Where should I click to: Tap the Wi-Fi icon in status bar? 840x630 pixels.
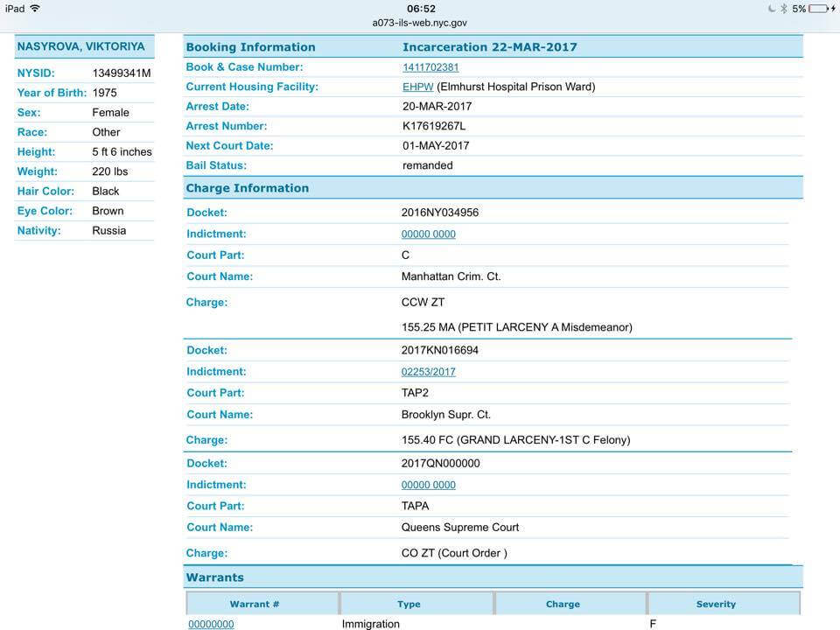35,8
